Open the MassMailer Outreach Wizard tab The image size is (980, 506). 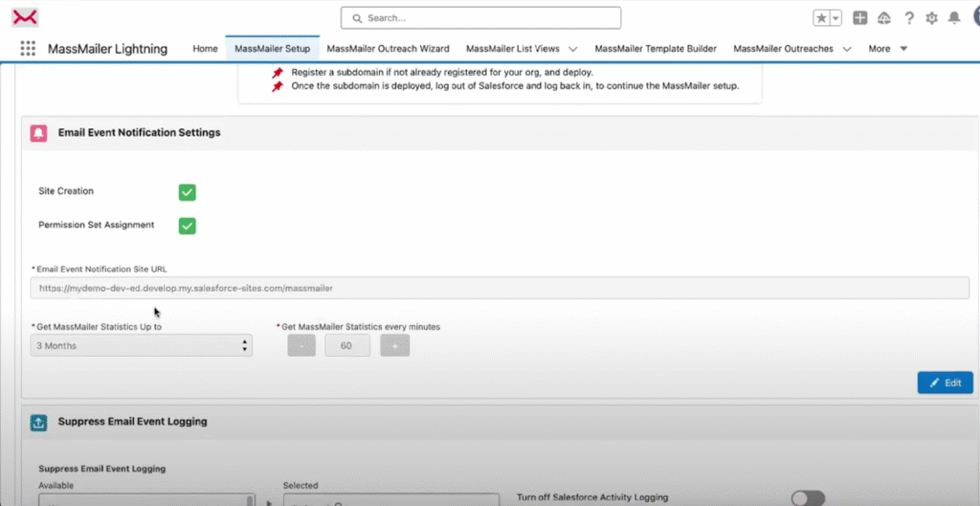(x=389, y=49)
